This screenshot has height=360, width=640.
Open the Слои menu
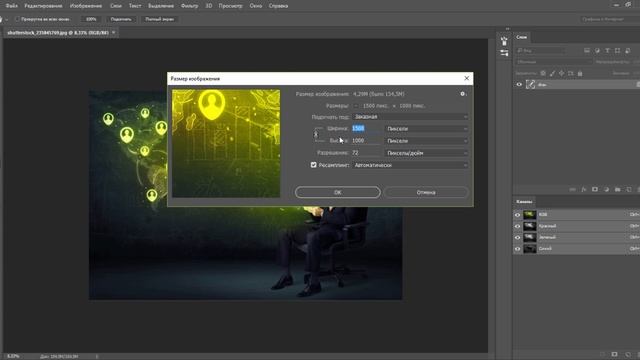116,6
